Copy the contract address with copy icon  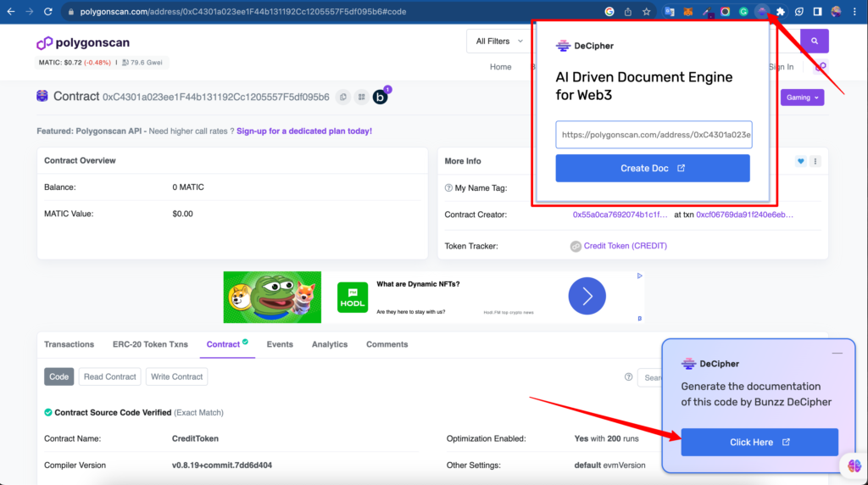pos(343,97)
